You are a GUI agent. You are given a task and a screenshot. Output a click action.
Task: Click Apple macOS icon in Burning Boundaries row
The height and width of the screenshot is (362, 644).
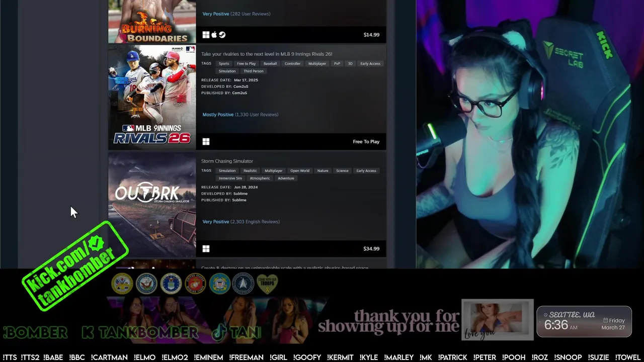click(214, 35)
